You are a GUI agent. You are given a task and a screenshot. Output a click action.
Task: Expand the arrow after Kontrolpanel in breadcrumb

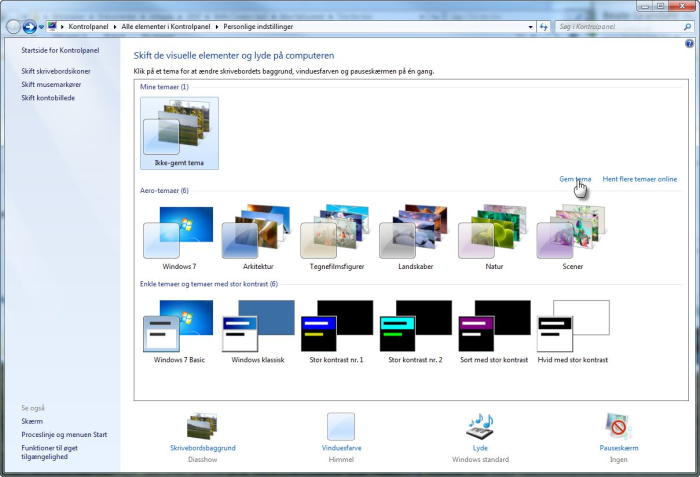pyautogui.click(x=115, y=26)
